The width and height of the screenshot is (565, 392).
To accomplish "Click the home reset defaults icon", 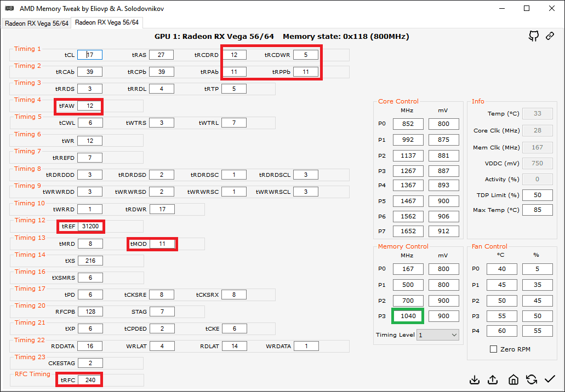I will tap(513, 380).
